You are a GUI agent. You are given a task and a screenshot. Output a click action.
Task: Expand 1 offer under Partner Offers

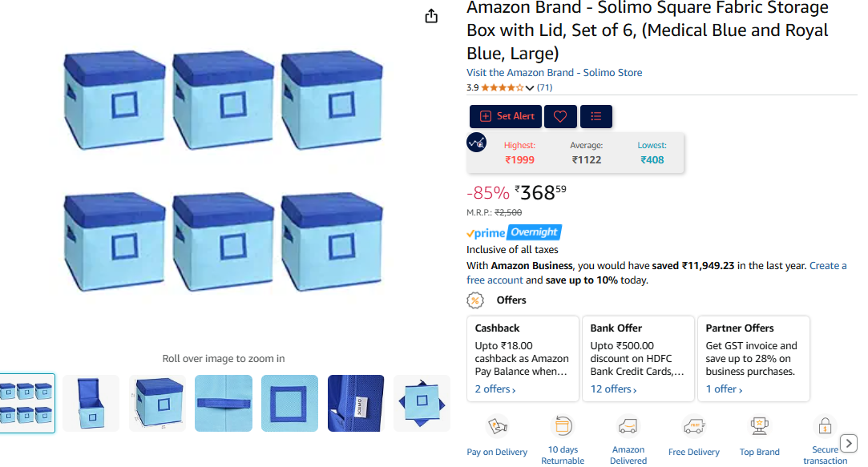coord(724,389)
